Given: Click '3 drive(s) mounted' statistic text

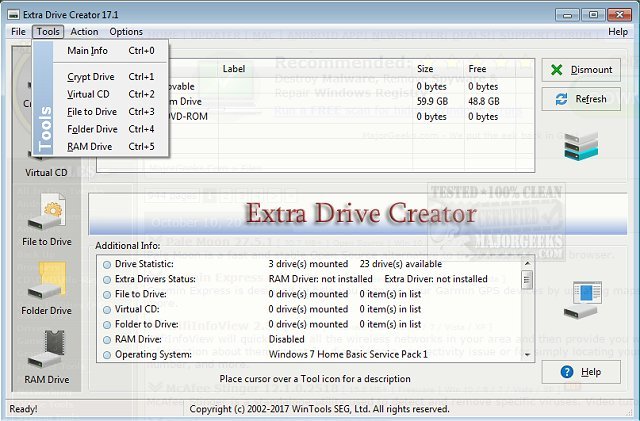Looking at the screenshot, I should 308,264.
